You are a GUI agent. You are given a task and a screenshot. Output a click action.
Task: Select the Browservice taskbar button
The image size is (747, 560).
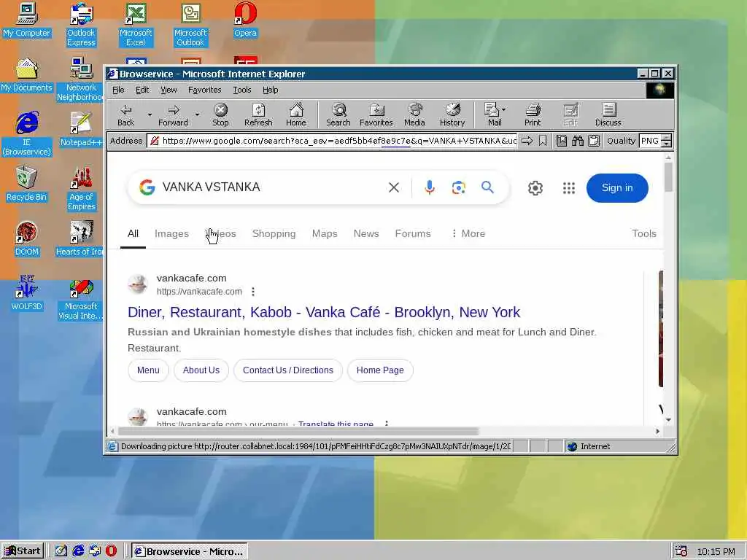coord(190,551)
